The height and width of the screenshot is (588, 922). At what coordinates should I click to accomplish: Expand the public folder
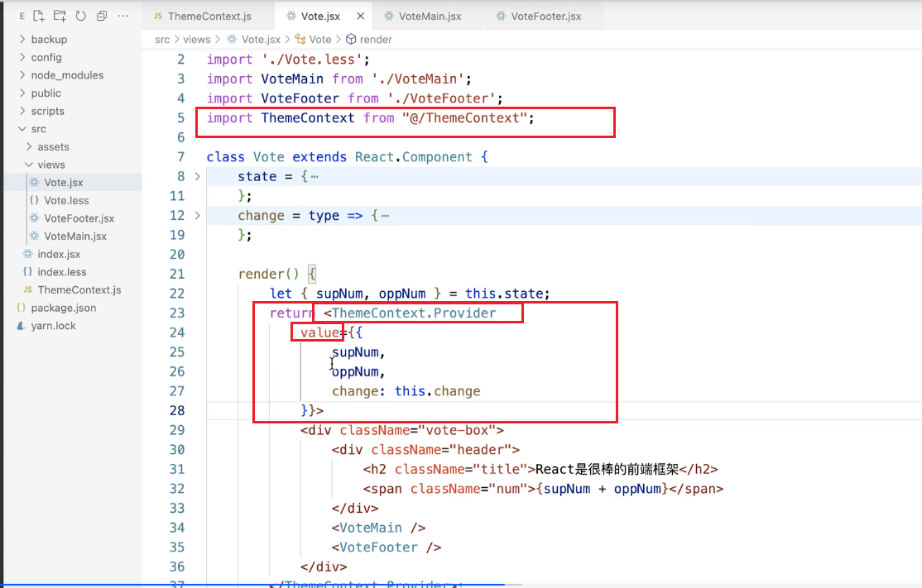click(x=22, y=93)
